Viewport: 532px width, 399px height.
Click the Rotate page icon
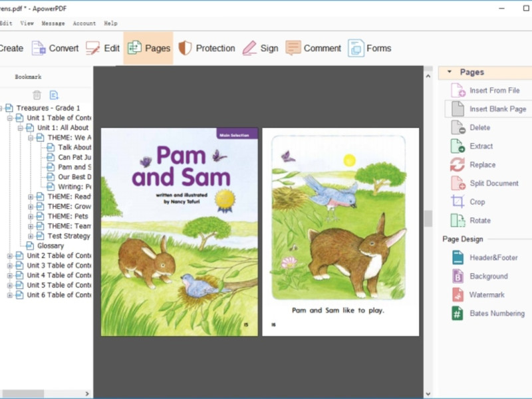[x=458, y=221]
